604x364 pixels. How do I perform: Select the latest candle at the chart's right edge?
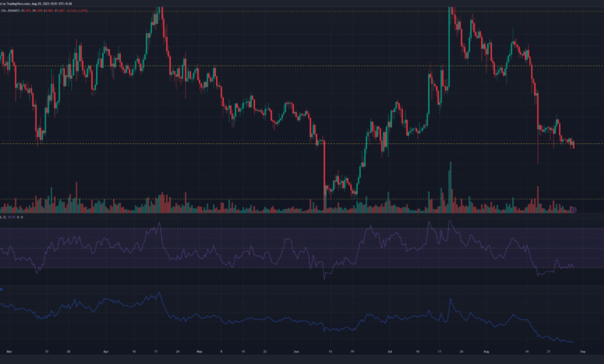click(573, 144)
